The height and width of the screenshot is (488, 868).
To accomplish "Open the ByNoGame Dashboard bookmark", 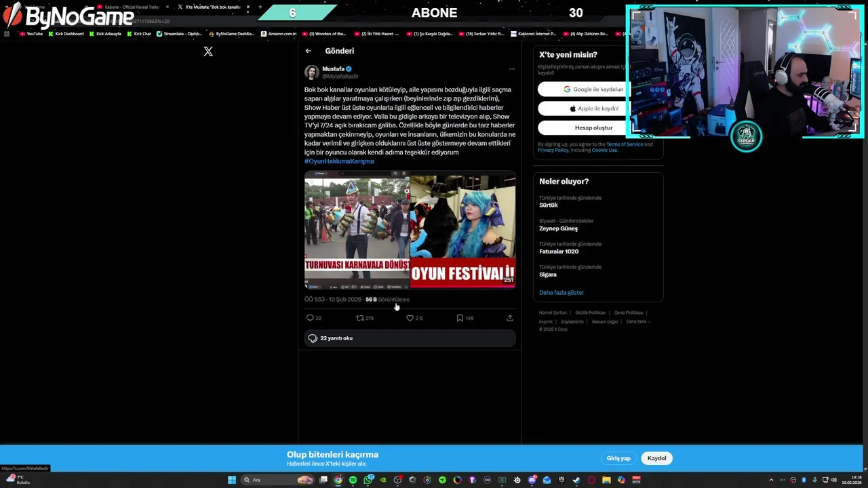I will point(231,33).
